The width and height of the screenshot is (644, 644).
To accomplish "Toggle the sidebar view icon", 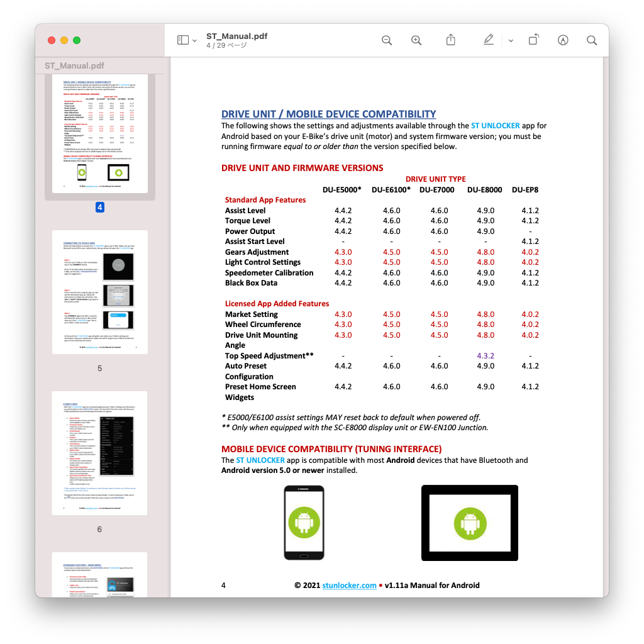I will click(x=183, y=40).
